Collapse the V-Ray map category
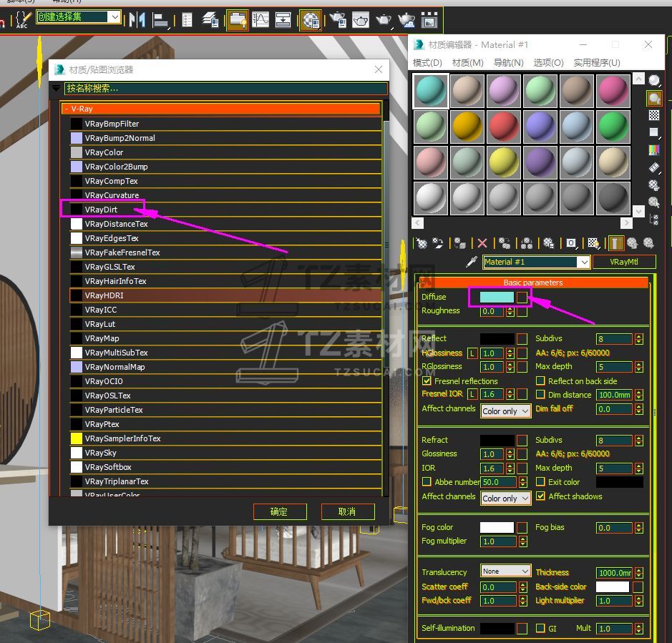 pos(66,109)
